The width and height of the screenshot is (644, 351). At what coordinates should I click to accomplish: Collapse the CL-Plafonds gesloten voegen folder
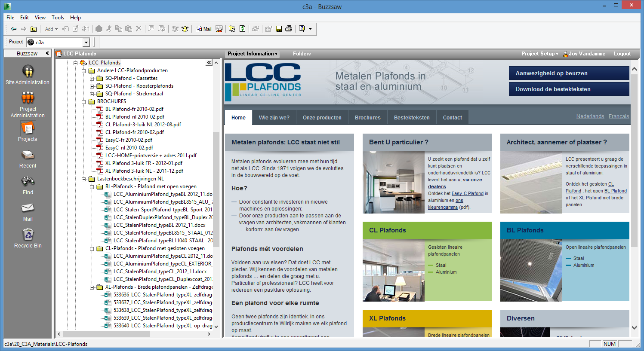click(92, 248)
